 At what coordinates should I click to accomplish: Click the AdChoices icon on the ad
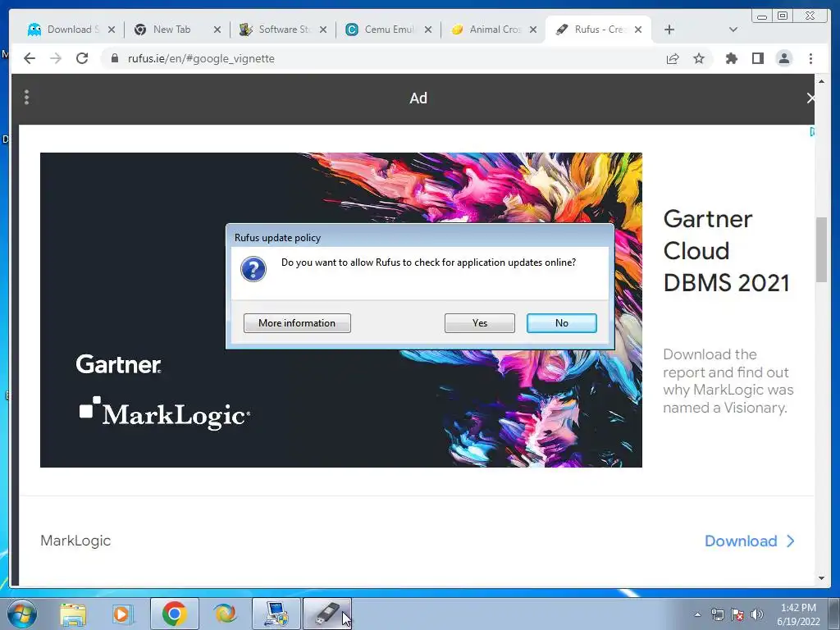(812, 132)
